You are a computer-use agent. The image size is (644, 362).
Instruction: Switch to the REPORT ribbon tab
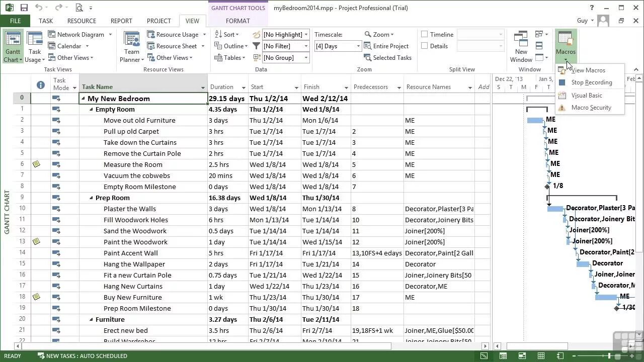click(121, 21)
